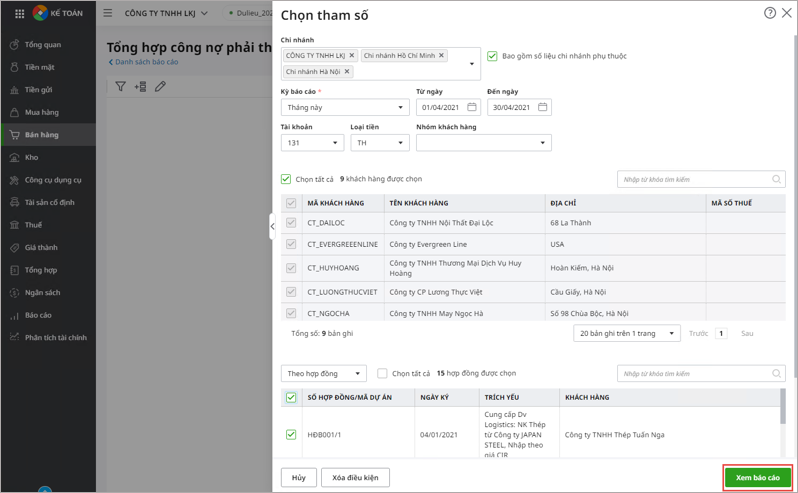Toggle checkbox for CT_DAILOC row

291,223
